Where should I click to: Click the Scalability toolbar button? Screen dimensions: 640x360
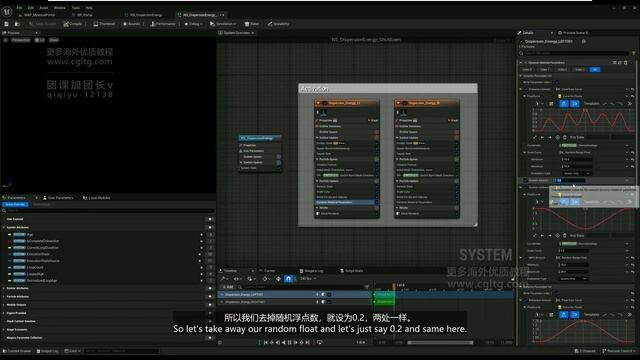tap(278, 24)
